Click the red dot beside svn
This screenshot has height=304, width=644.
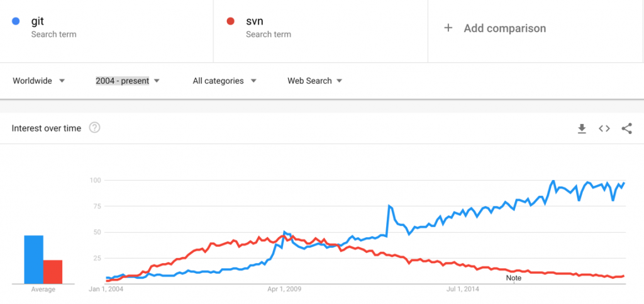point(231,21)
